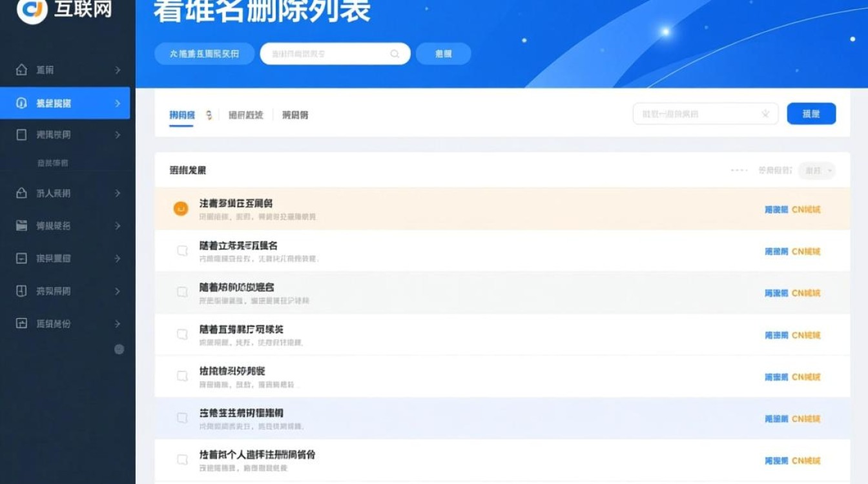The image size is (868, 484).
Task: Click the funnel icon in the filter input field
Action: (x=766, y=114)
